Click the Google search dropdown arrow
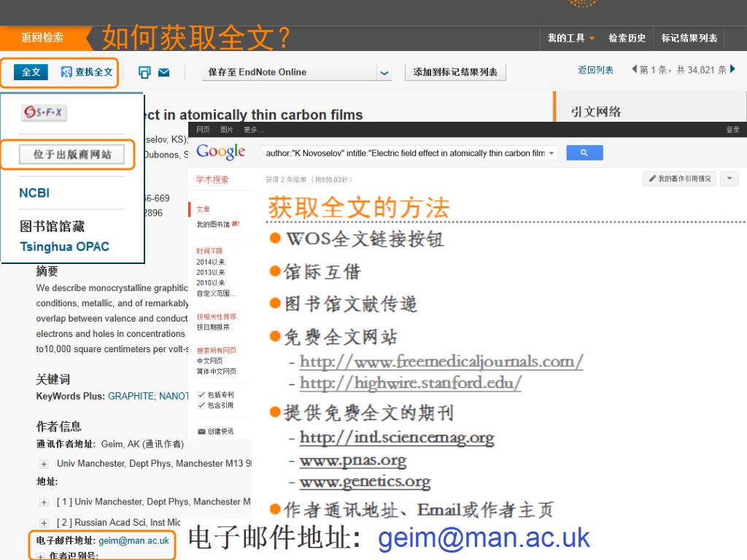The width and height of the screenshot is (747, 560). point(551,153)
